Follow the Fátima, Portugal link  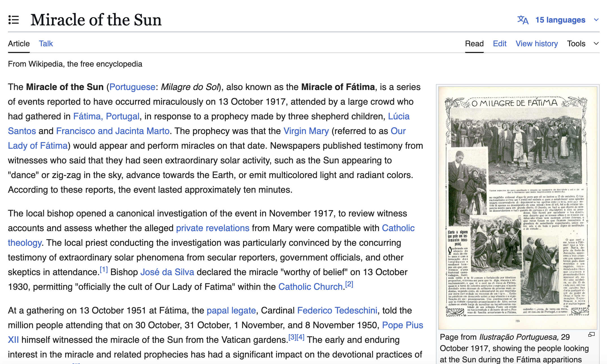(106, 116)
